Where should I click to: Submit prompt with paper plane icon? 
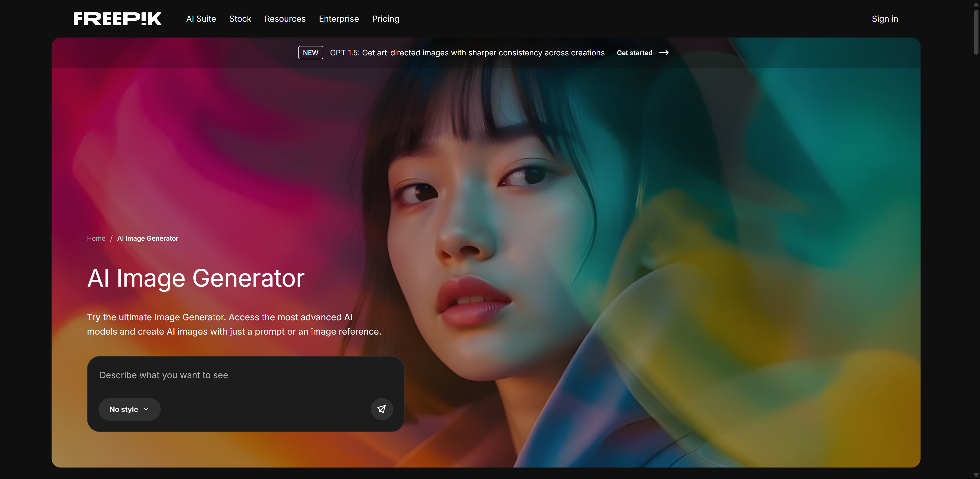point(382,409)
